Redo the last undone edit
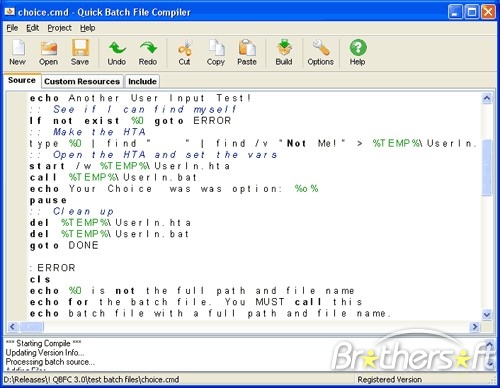 [148, 52]
